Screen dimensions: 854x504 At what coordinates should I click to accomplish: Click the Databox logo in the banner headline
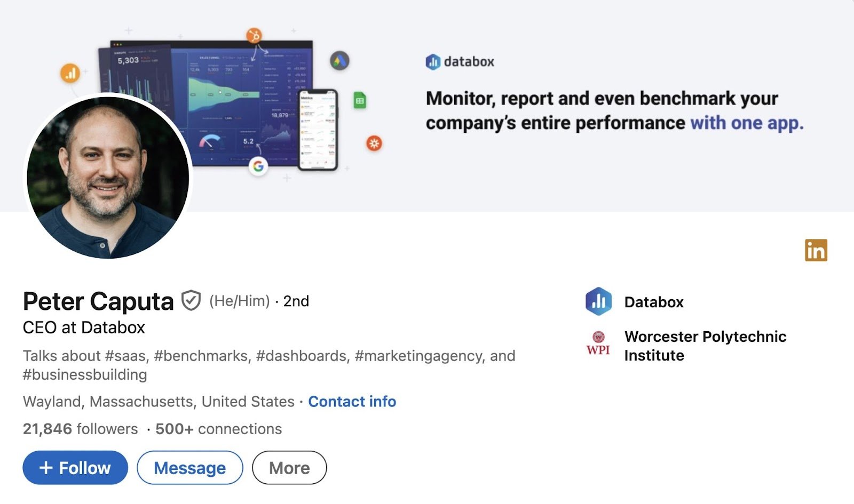(460, 61)
